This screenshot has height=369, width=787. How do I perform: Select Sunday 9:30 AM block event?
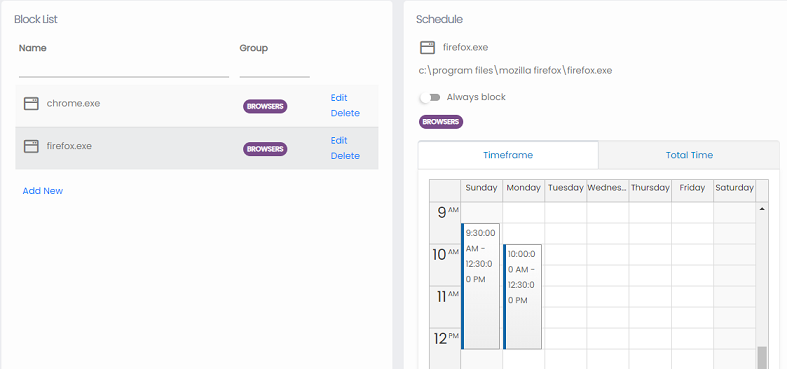click(x=480, y=286)
